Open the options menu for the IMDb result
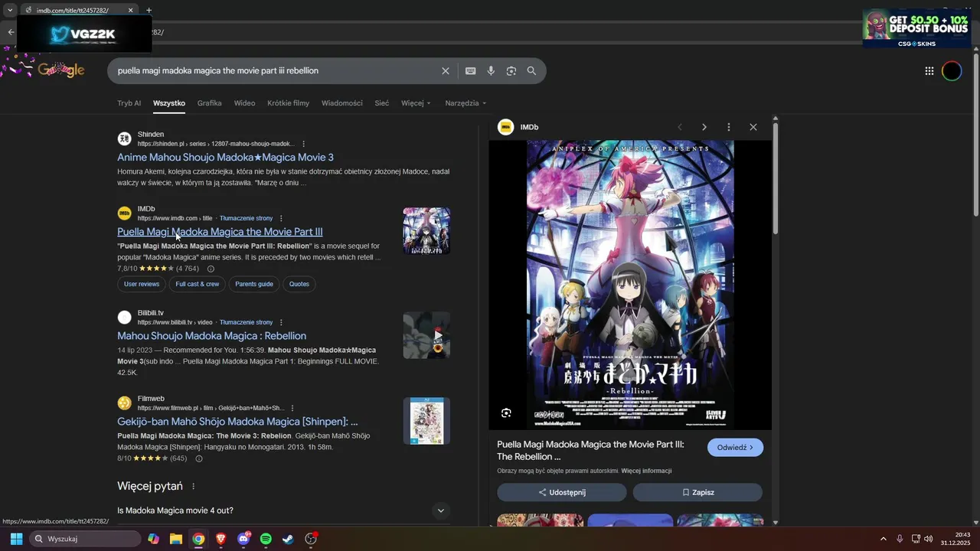 [281, 218]
